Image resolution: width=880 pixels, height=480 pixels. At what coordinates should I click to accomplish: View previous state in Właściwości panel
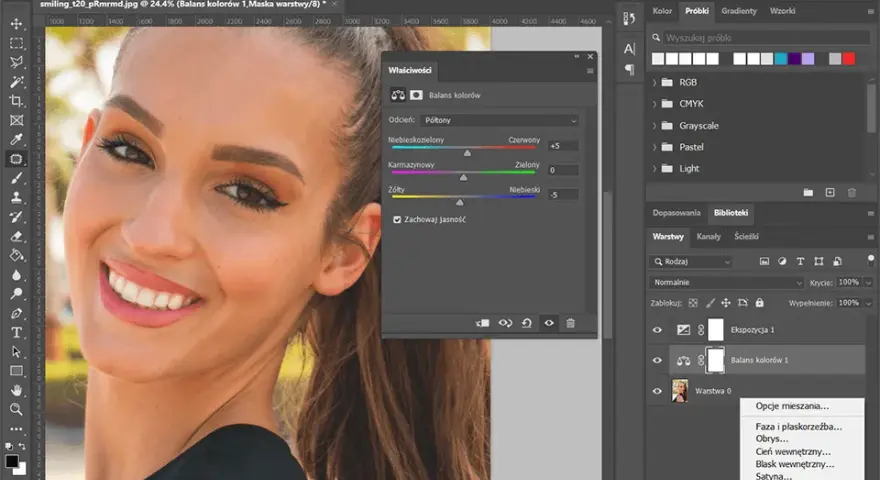point(505,323)
